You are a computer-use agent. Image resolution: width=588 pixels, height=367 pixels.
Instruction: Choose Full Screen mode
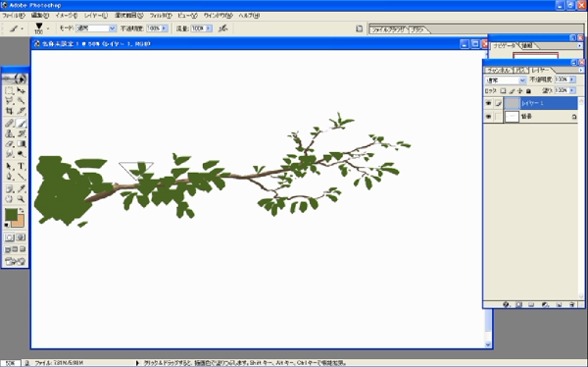click(23, 249)
